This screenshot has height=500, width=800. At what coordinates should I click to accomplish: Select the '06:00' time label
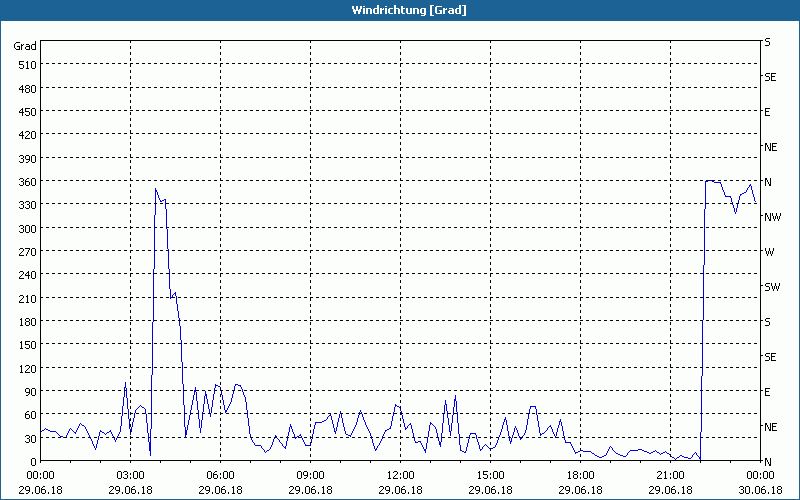click(220, 476)
